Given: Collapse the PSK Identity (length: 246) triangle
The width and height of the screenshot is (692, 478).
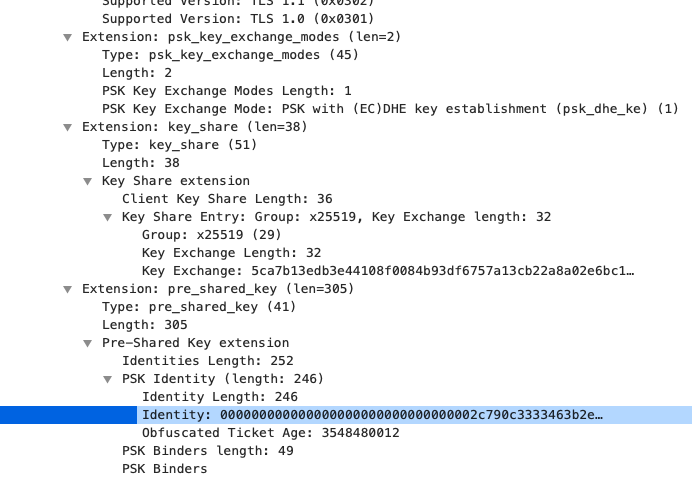Looking at the screenshot, I should [107, 380].
